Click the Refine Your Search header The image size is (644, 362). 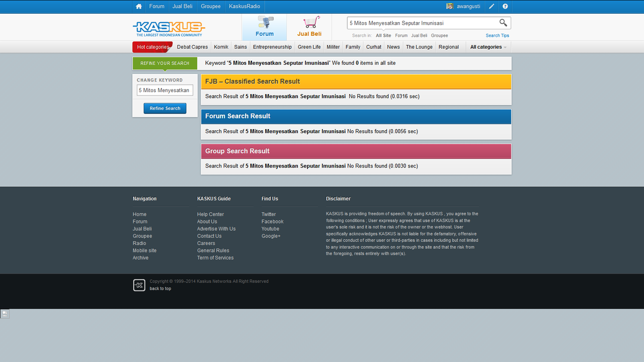tap(165, 63)
